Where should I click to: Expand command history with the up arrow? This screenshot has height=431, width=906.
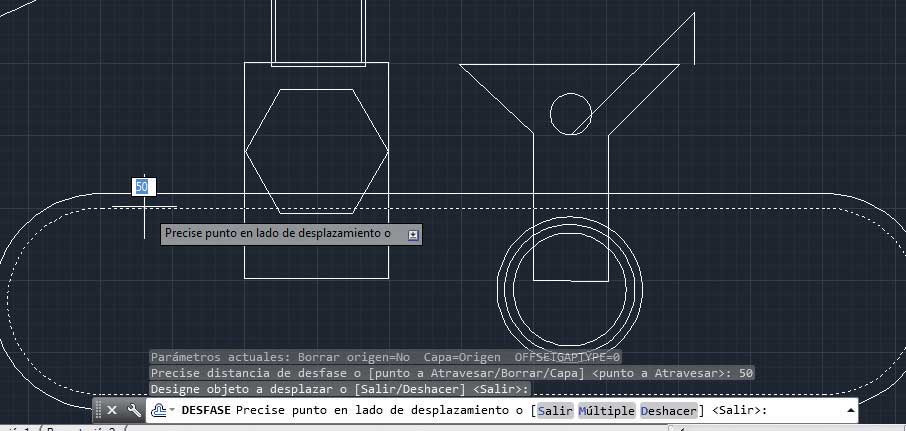point(850,410)
